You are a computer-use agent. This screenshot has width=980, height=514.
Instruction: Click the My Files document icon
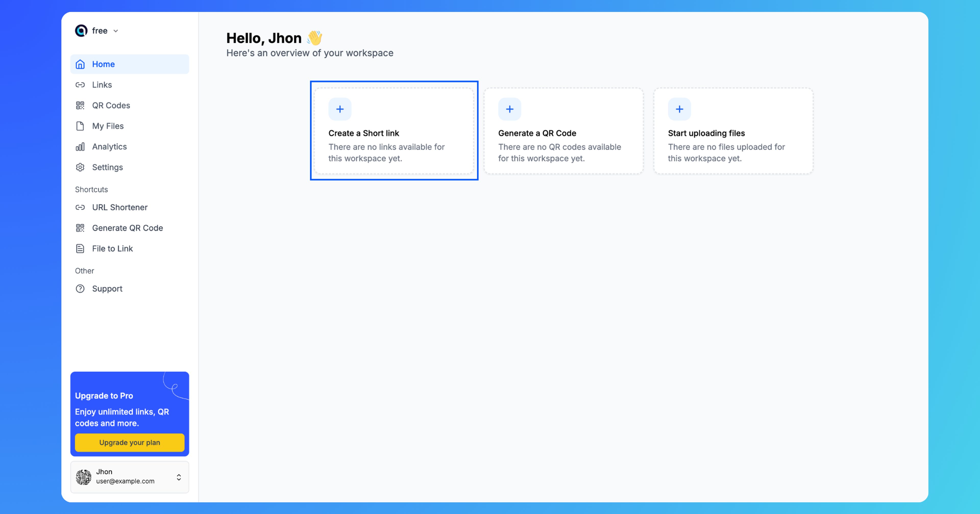click(79, 126)
